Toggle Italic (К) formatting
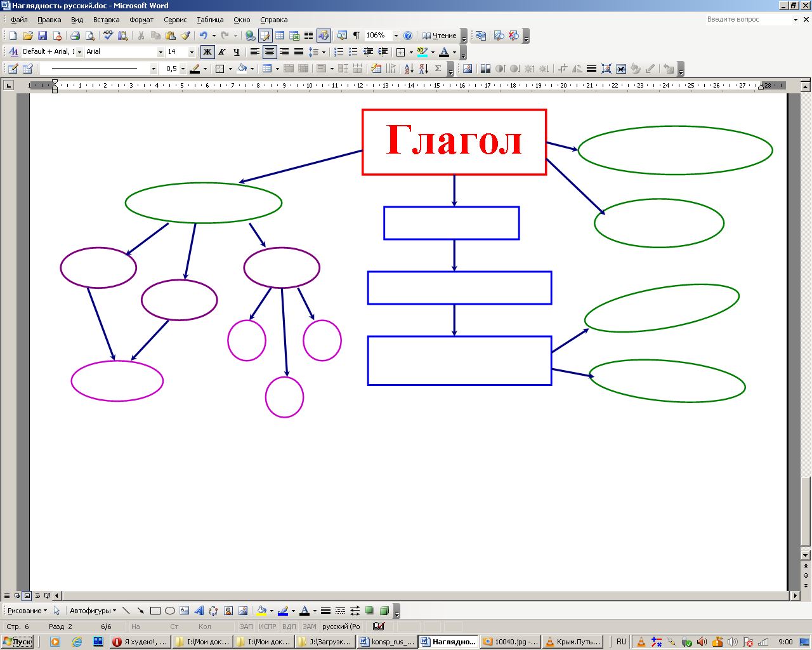The image size is (812, 650). click(x=222, y=52)
